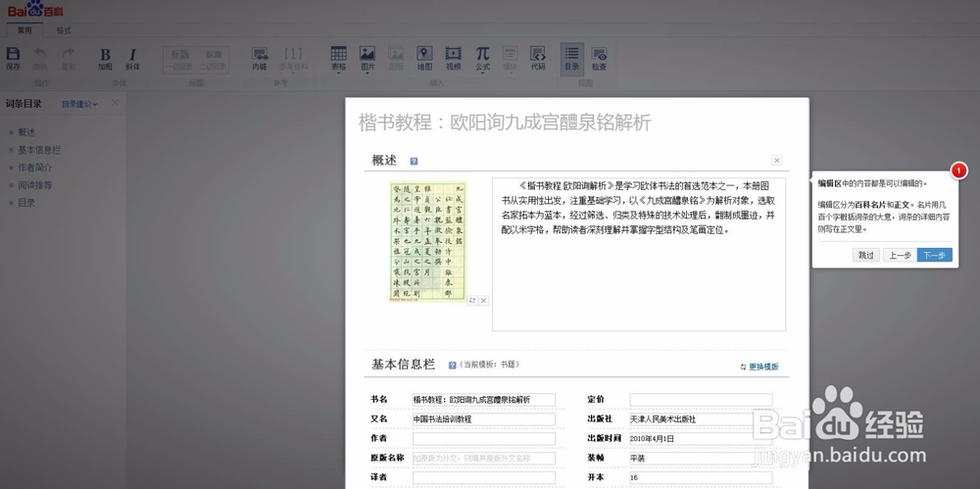The image size is (980, 489).
Task: Click the 出版时间 input field
Action: tap(701, 438)
